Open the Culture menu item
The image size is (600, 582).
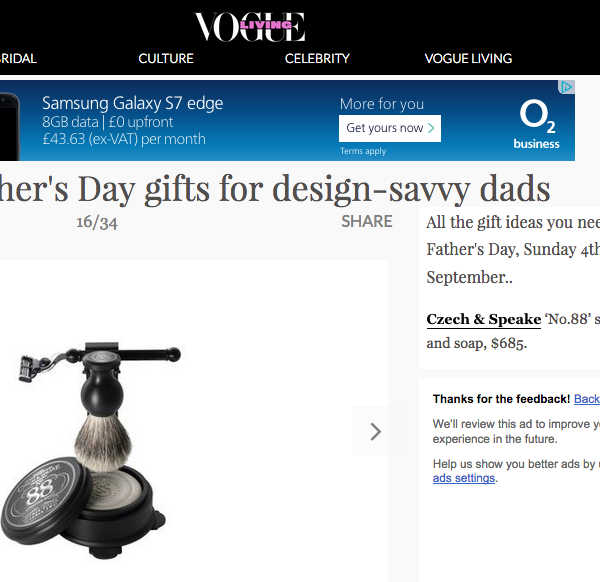point(166,58)
